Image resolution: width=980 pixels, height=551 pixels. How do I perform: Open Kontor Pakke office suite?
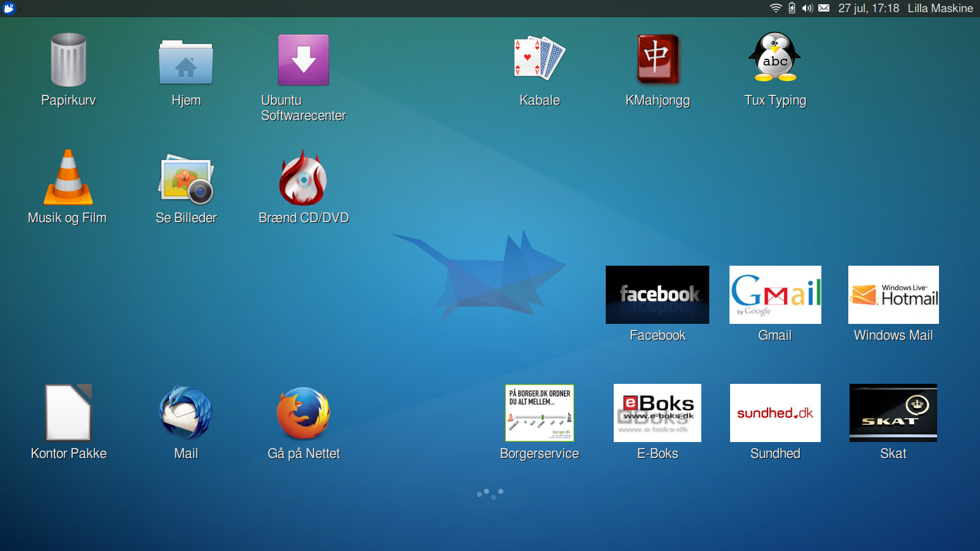point(68,413)
